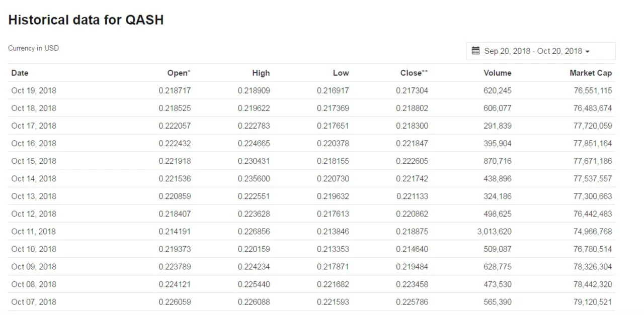The height and width of the screenshot is (315, 644).
Task: Click the caret arrow of the date range
Action: tap(588, 52)
